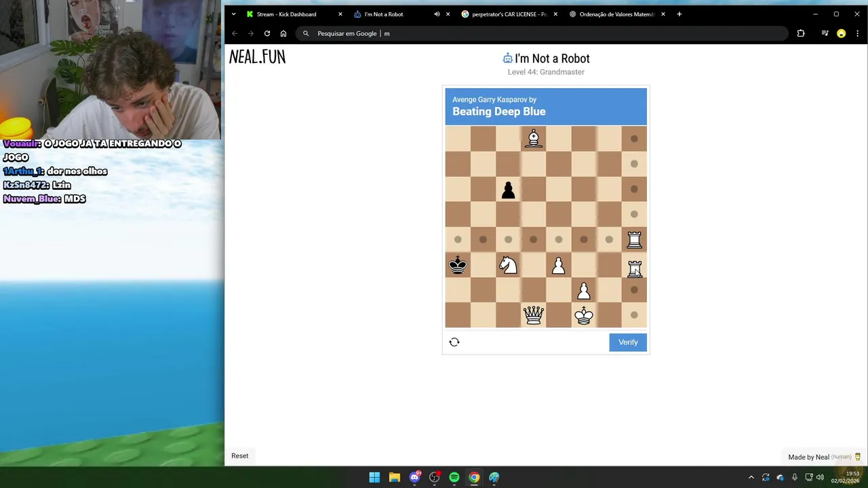Reload the current page
This screenshot has height=488, width=868.
(267, 33)
